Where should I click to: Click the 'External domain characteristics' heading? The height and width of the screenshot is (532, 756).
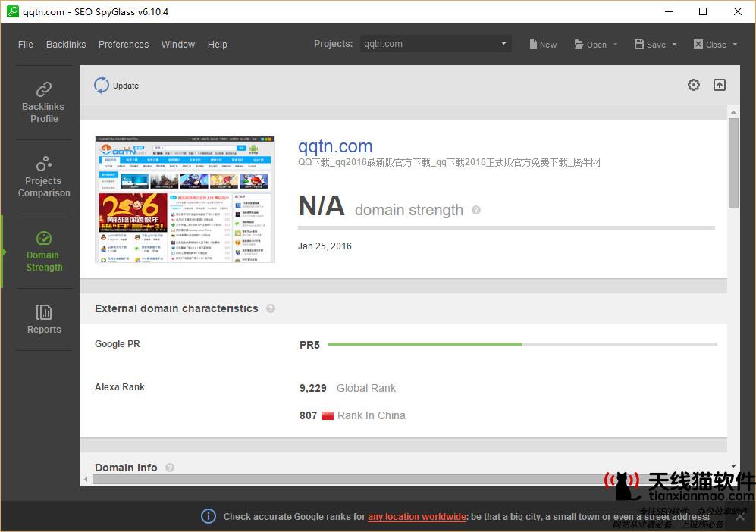point(177,308)
